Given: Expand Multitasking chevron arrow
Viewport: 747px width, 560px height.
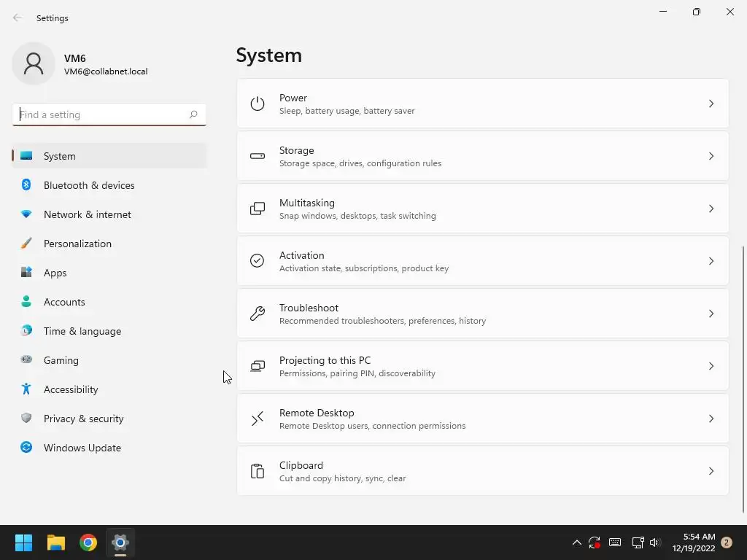Looking at the screenshot, I should pyautogui.click(x=711, y=209).
